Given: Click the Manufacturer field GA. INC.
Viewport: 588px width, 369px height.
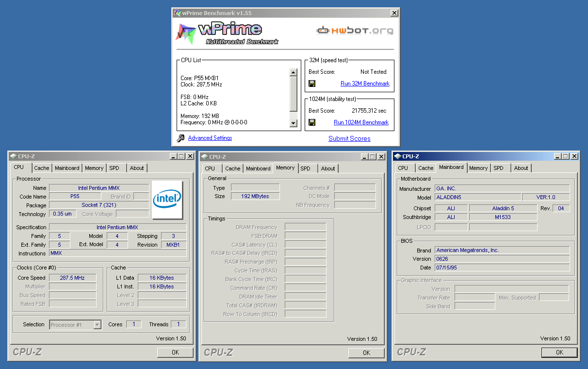Looking at the screenshot, I should (502, 188).
